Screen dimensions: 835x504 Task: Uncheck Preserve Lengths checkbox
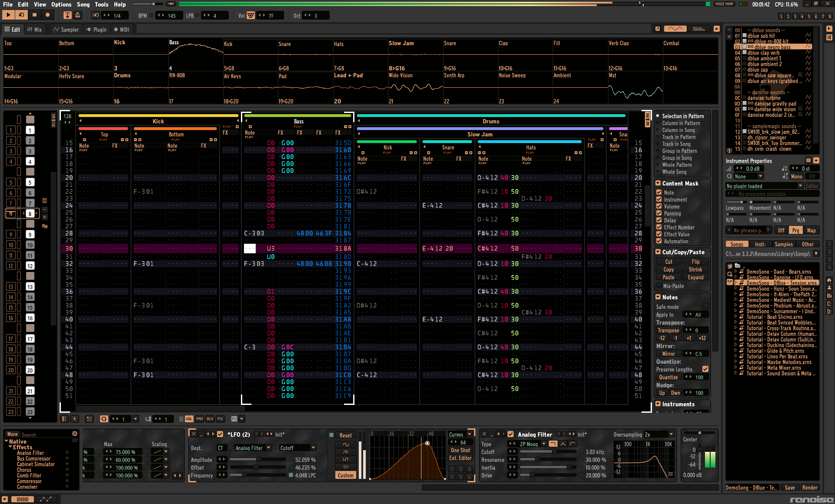pyautogui.click(x=705, y=369)
